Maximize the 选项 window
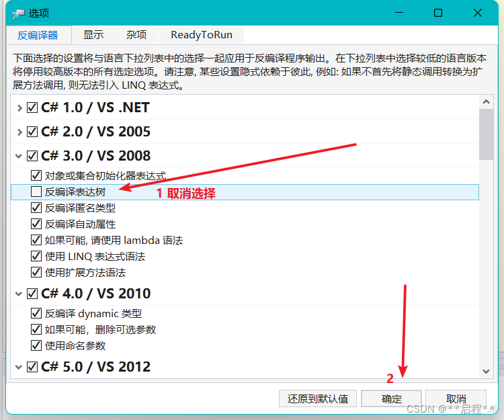The width and height of the screenshot is (504, 420). (x=438, y=13)
